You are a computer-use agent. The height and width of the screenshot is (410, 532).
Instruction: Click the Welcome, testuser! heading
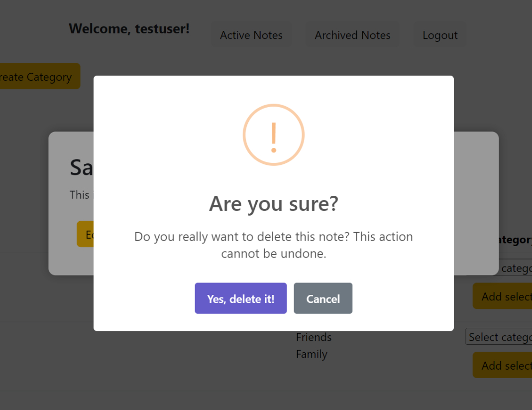point(129,29)
